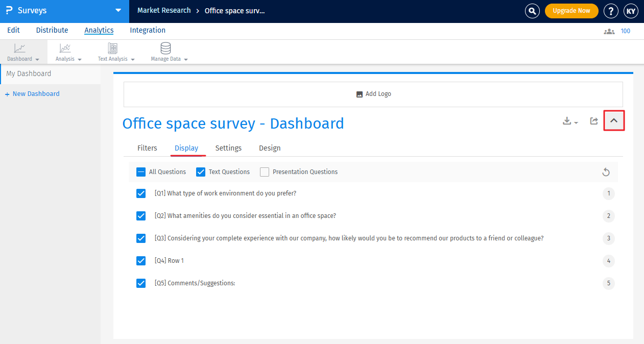Screen dimensions: 644x344
Task: Click the help question mark icon
Action: pos(611,11)
